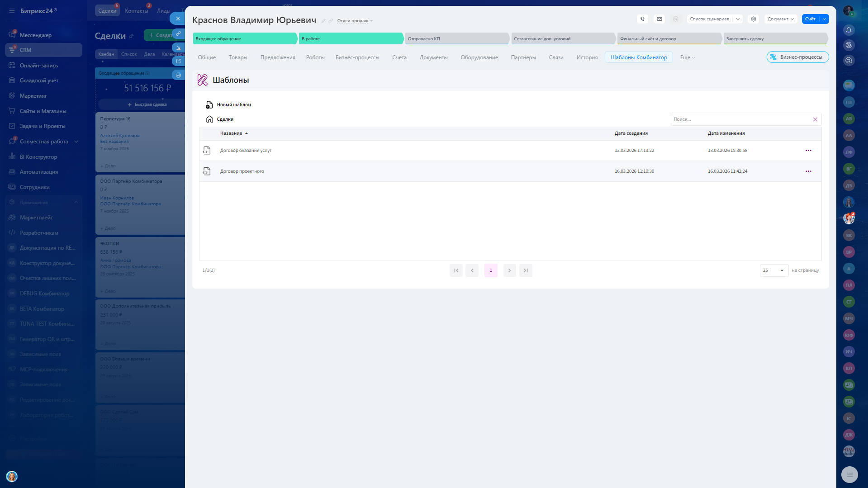Open row menu for Договор оказания услуг
Viewport: 868px width, 488px height.
(808, 151)
